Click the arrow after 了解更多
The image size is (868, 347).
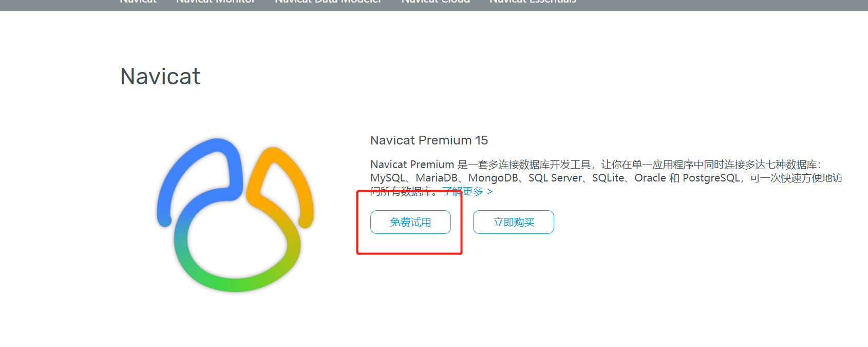point(490,192)
